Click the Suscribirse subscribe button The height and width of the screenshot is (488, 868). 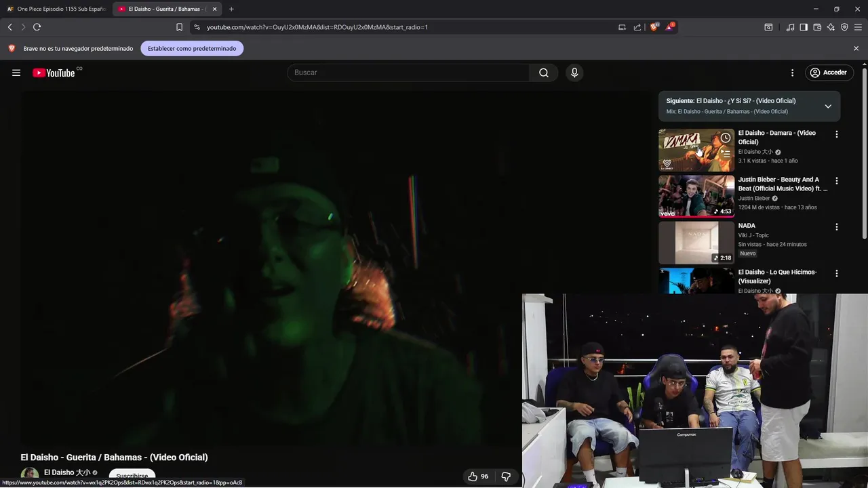click(132, 476)
